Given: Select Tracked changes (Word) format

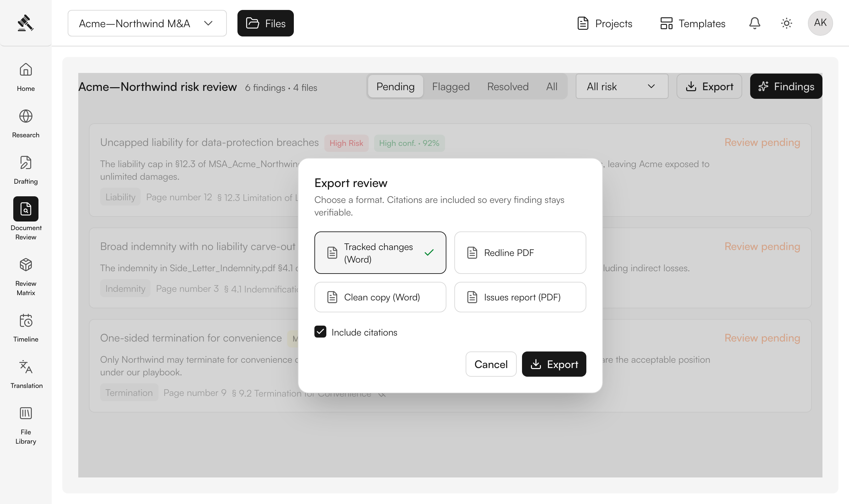Looking at the screenshot, I should [380, 253].
